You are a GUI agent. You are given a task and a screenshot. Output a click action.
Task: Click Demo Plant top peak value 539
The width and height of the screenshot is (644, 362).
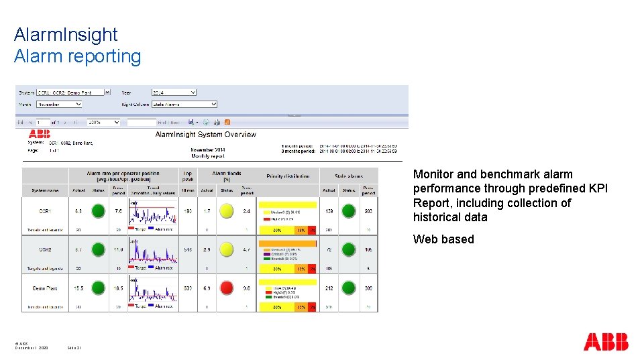(188, 288)
